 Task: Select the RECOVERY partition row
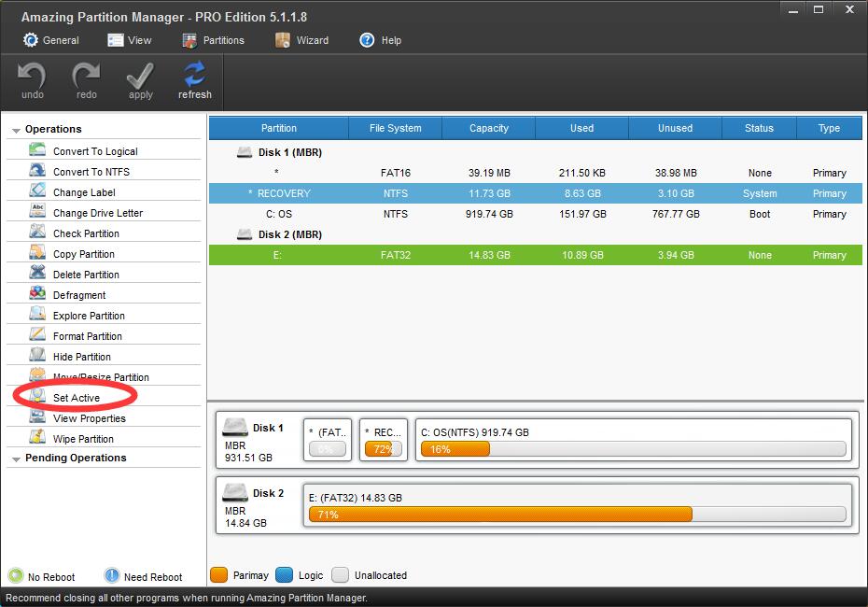click(536, 193)
